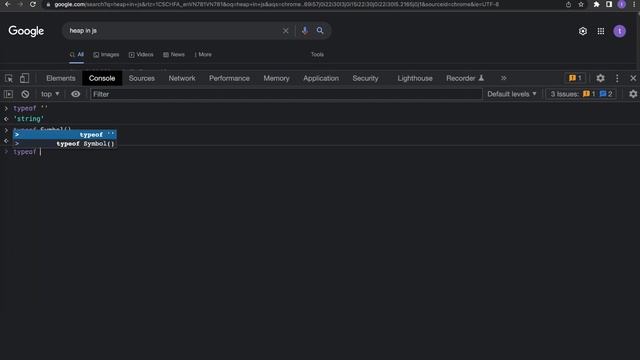
Task: Open the Performance tab
Action: (x=229, y=78)
